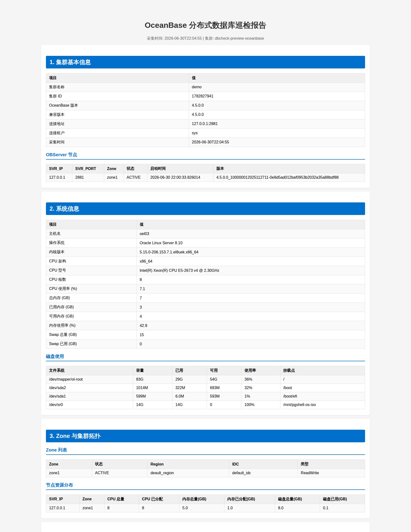Screen dimensions: 411x532
Task: Click the "IDC" column header
Action: click(x=235, y=464)
